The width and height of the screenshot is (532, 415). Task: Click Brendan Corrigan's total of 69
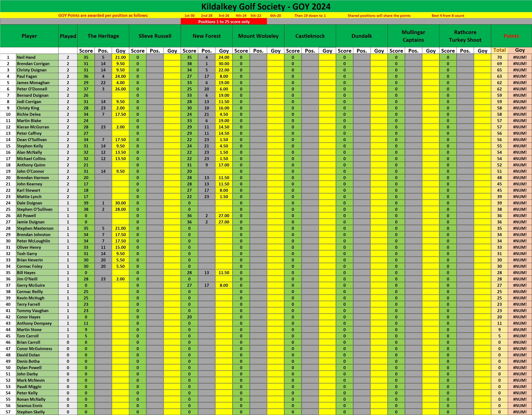click(499, 64)
